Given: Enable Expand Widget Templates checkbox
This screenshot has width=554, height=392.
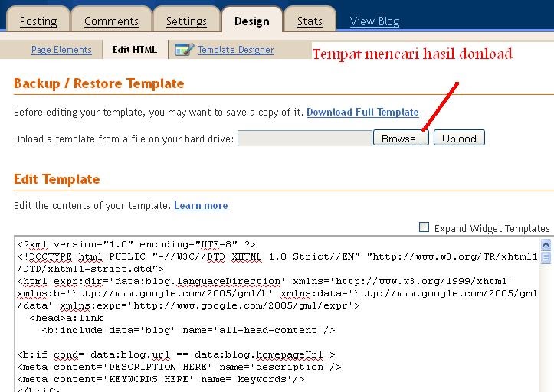Looking at the screenshot, I should [424, 227].
